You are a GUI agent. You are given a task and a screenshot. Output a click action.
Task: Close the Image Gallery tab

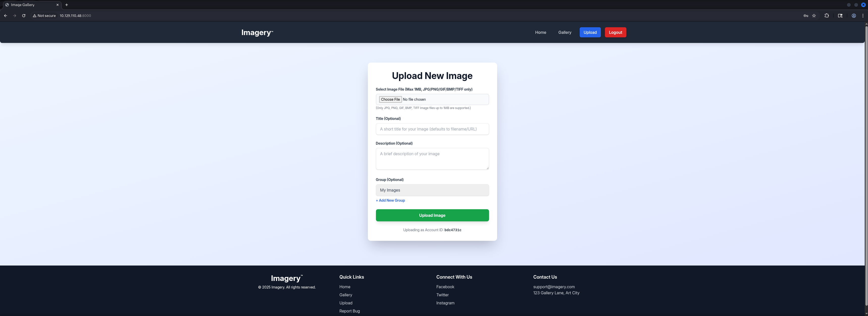pos(57,5)
